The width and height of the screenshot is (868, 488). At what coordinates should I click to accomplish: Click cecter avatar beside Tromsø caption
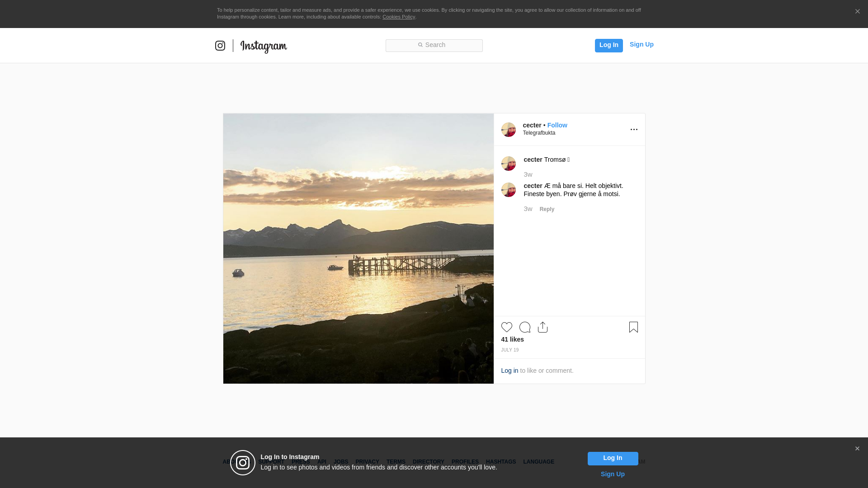(508, 164)
